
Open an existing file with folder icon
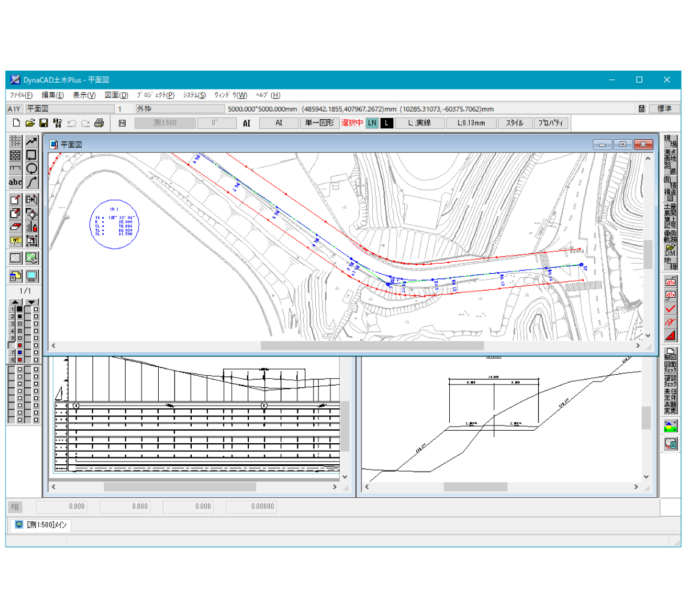[30, 123]
